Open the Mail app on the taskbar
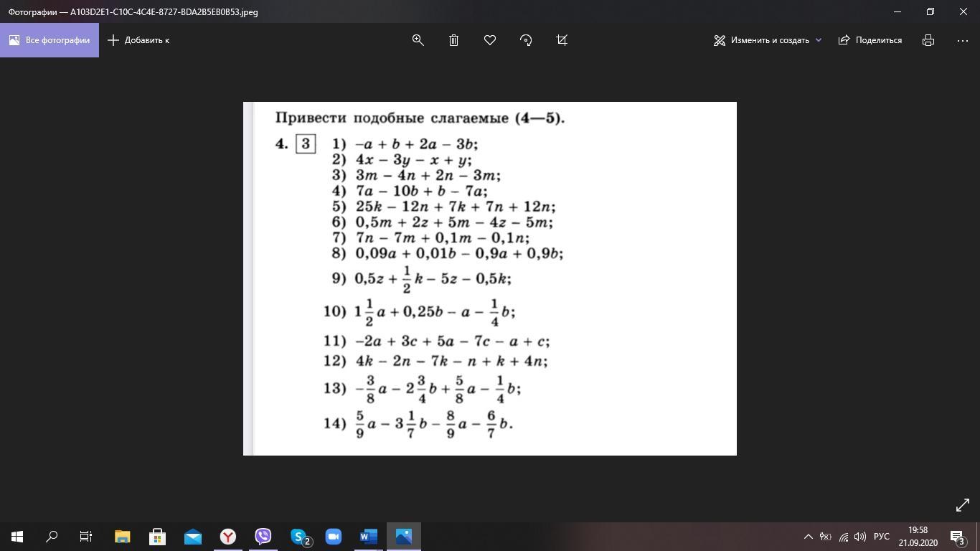 tap(193, 537)
